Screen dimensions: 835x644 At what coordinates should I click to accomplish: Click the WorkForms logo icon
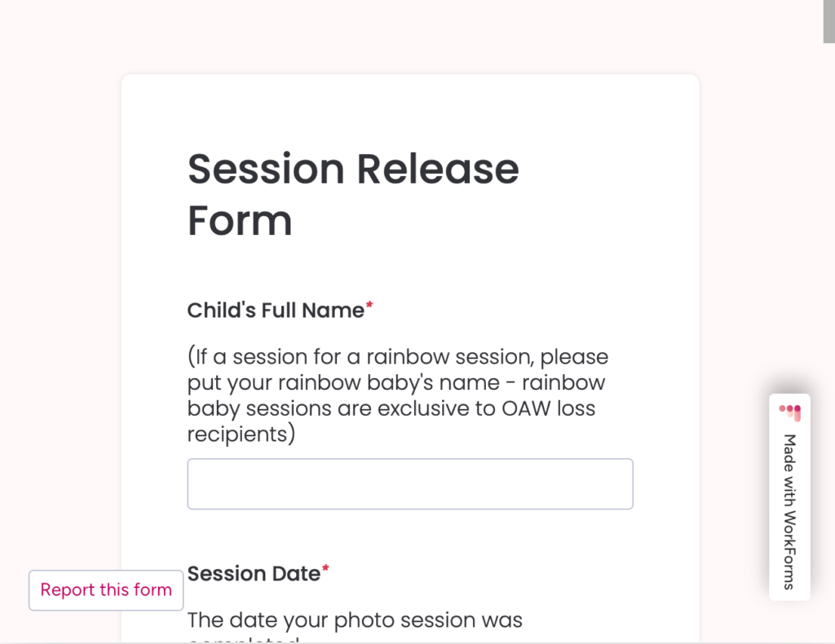pyautogui.click(x=789, y=412)
